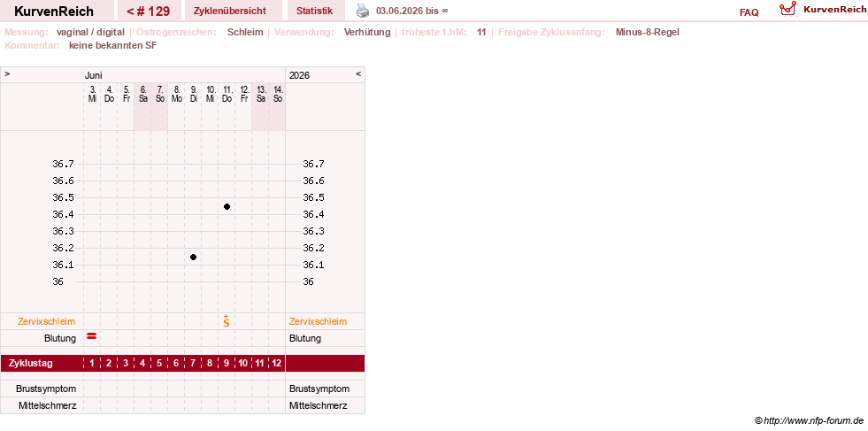
Task: Click the Minus-8-Regel value
Action: [647, 32]
